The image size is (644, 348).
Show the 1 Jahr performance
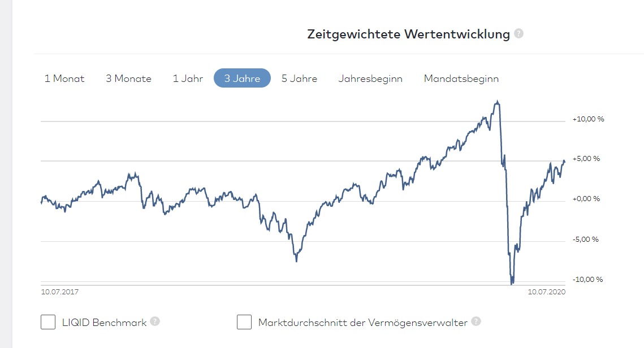coord(188,79)
